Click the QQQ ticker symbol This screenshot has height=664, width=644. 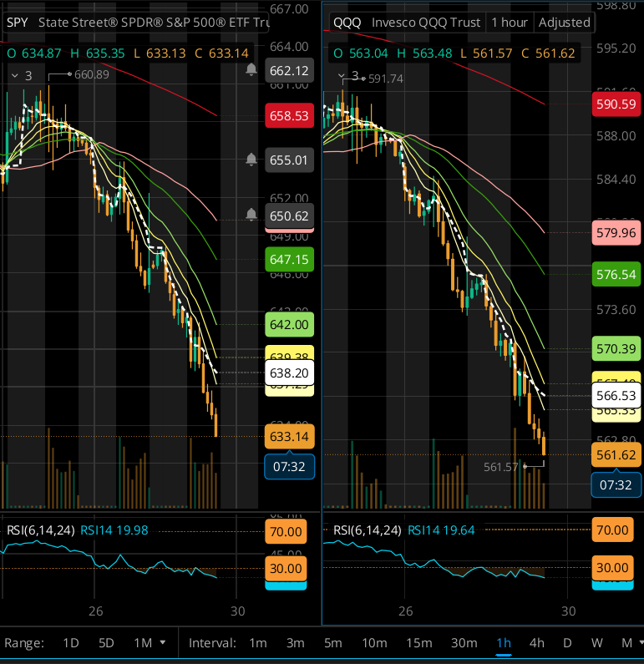click(x=347, y=23)
